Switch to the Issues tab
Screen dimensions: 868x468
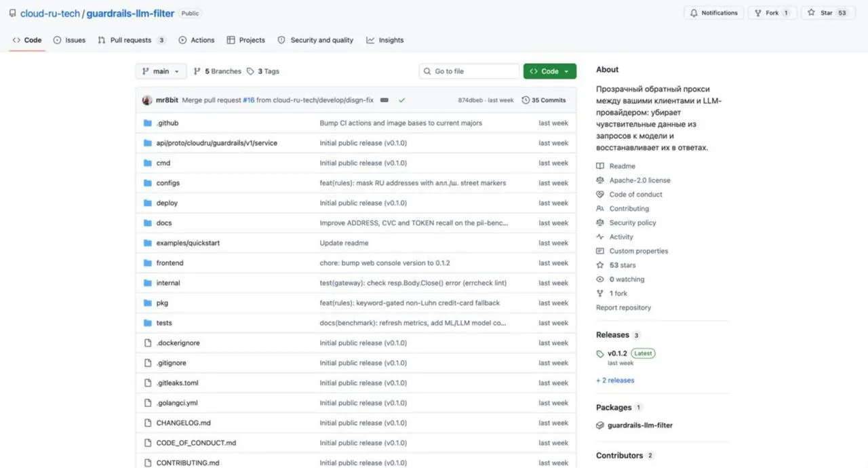69,40
